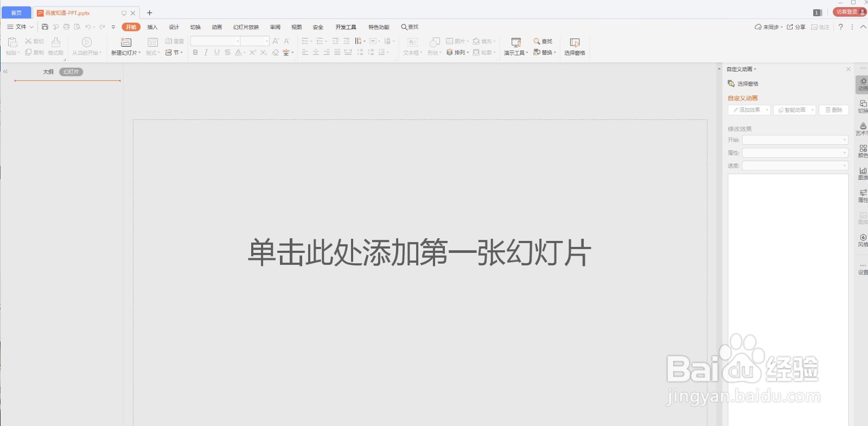
Task: Click the Superscript X² icon
Action: 253,53
